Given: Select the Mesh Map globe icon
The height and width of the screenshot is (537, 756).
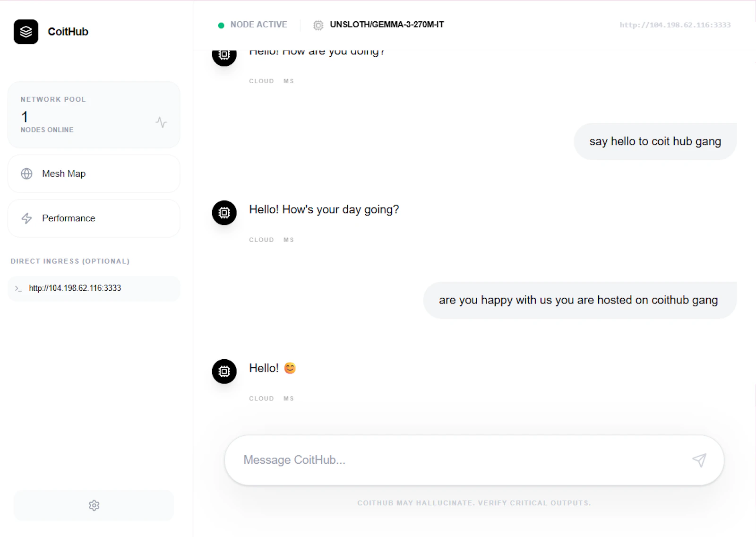Looking at the screenshot, I should tap(26, 173).
